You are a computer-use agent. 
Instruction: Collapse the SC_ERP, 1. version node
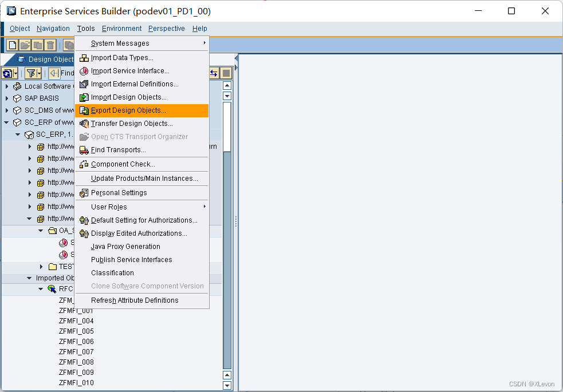tap(18, 135)
